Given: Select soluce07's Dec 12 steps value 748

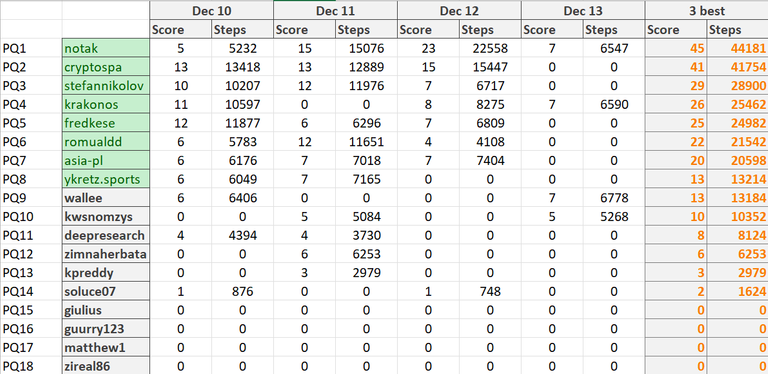Looking at the screenshot, I should [x=490, y=291].
